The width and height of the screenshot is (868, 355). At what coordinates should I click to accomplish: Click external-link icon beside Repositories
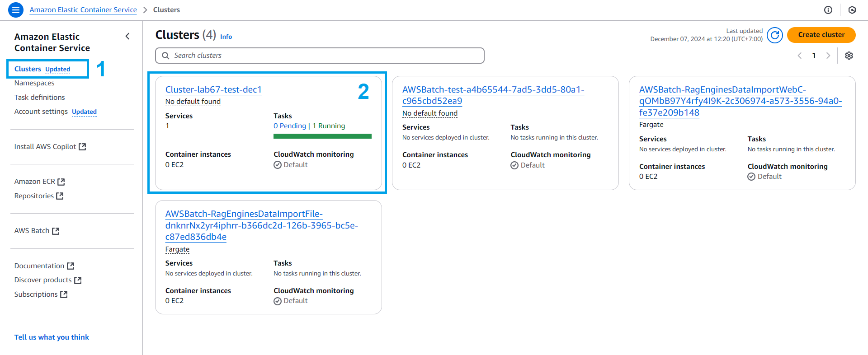pyautogui.click(x=60, y=196)
